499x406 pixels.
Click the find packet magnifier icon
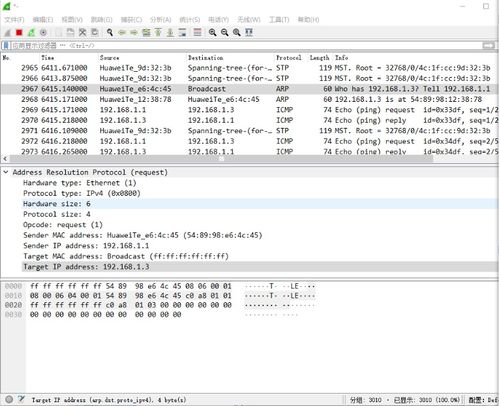pos(109,32)
